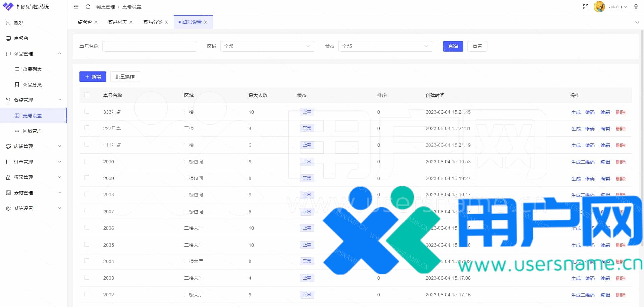
Task: Close the 菜品分类 tab
Action: (x=166, y=22)
